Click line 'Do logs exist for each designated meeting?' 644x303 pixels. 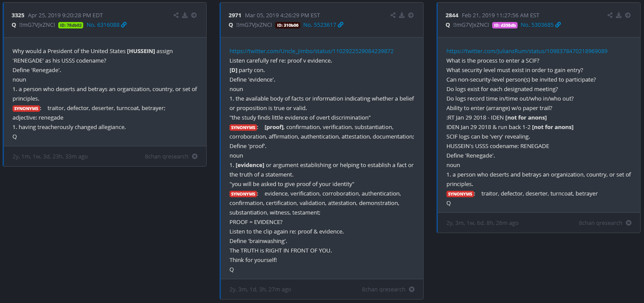(x=502, y=89)
